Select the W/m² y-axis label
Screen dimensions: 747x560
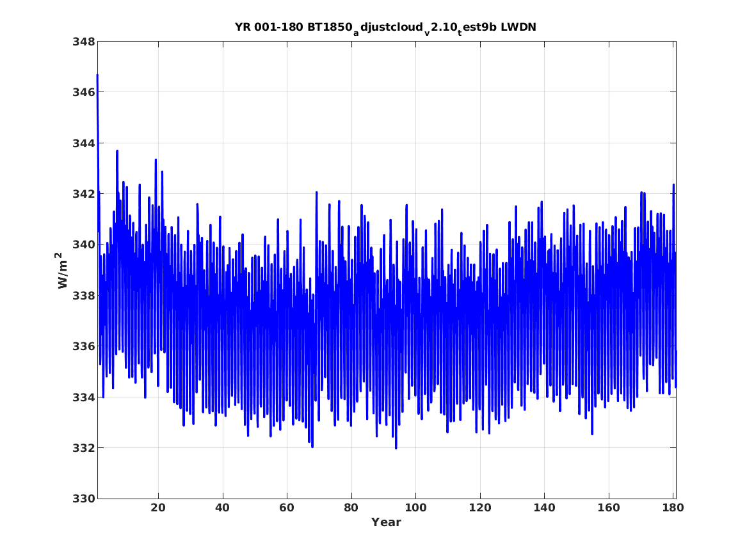coord(61,270)
